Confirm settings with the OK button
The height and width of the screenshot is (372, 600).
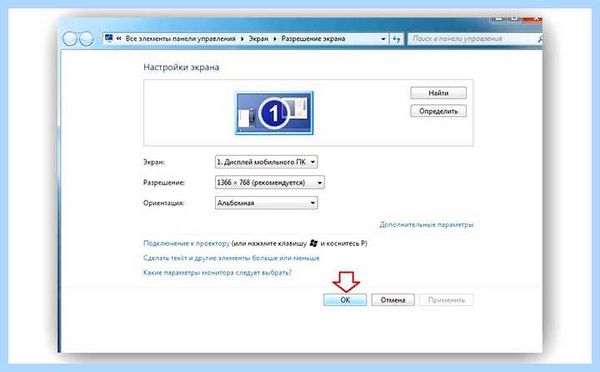[x=345, y=300]
